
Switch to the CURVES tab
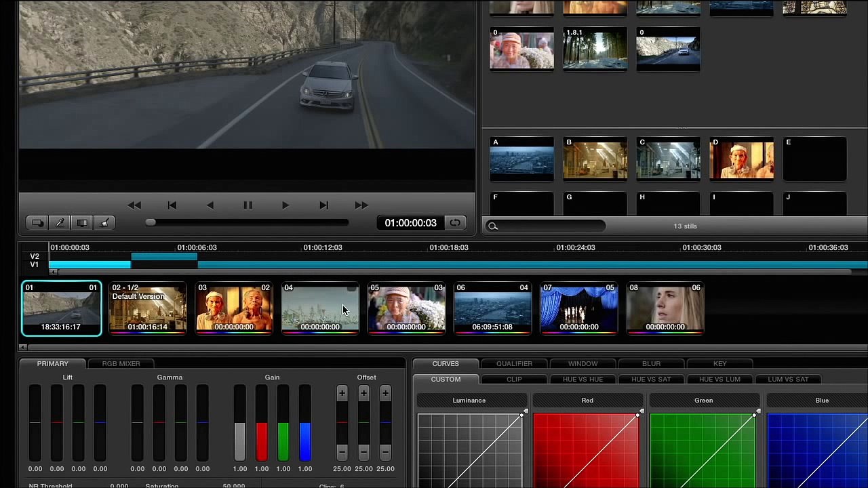coord(446,364)
